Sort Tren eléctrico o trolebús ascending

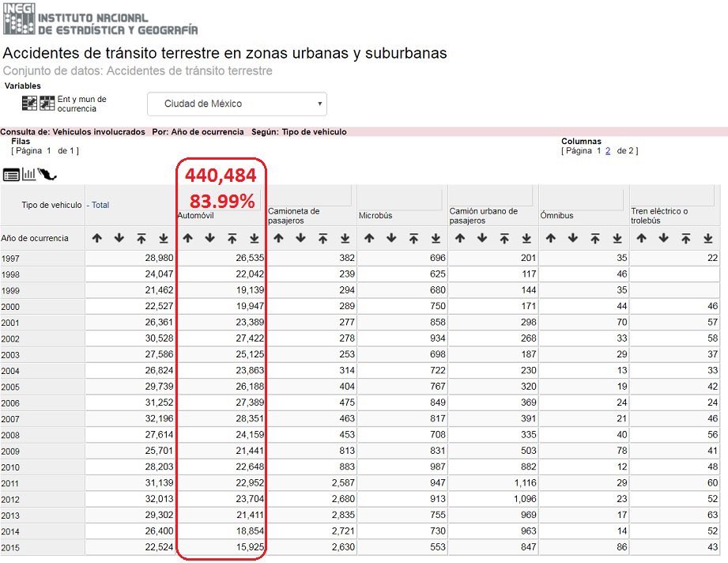click(x=641, y=238)
